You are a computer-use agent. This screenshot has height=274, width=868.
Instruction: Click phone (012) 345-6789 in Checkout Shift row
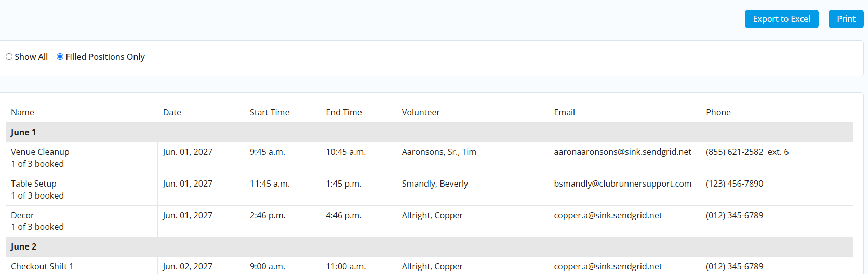(x=735, y=266)
